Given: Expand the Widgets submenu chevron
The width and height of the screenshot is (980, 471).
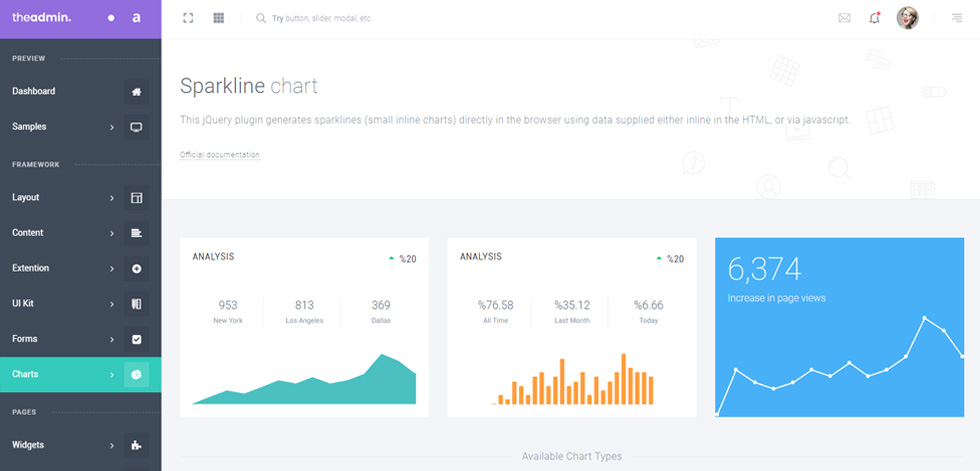Looking at the screenshot, I should click(112, 446).
